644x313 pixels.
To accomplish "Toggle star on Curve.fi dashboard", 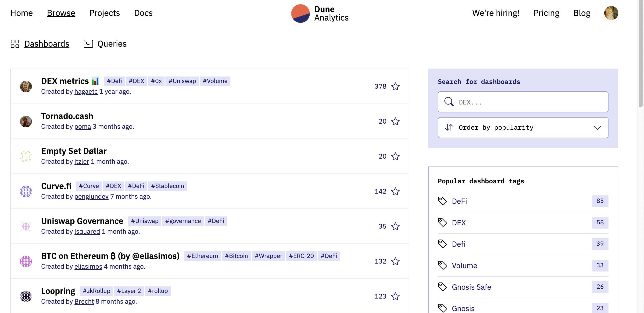I will point(395,191).
